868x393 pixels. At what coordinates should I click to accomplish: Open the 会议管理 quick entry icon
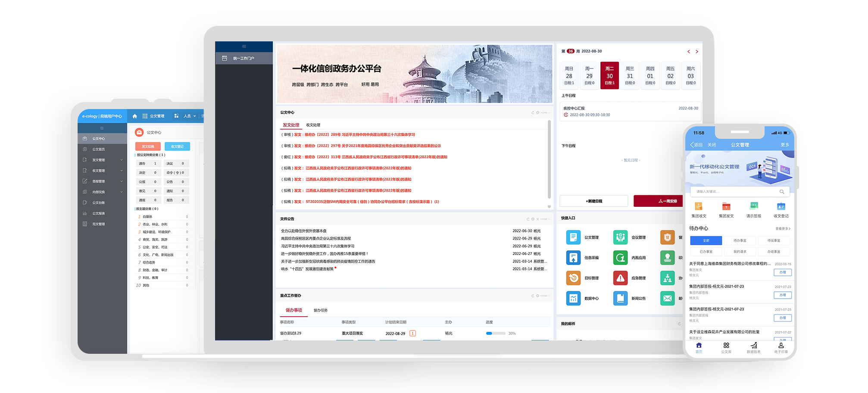click(620, 237)
